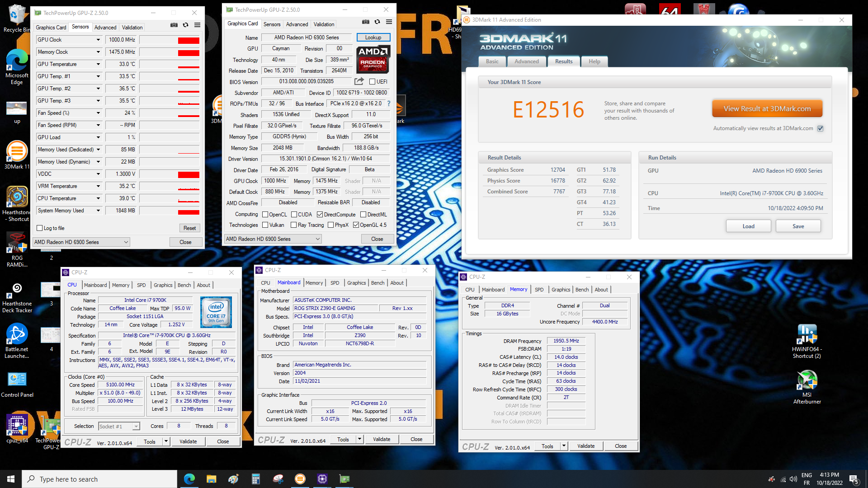
Task: Click the refresh icon in GPU-Z Graphics Card window
Action: (x=377, y=22)
